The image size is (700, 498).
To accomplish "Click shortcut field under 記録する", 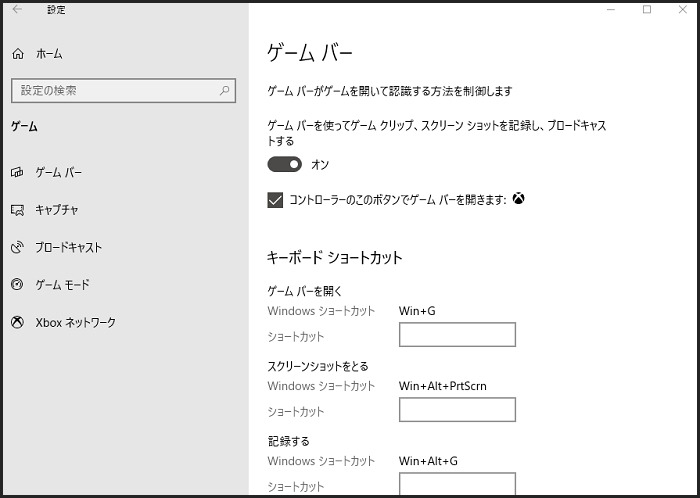I will (457, 484).
